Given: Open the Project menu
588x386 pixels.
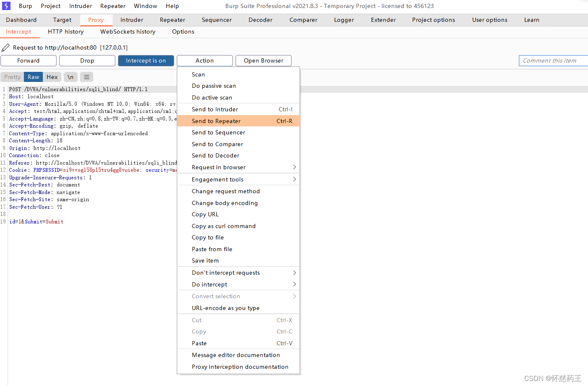Looking at the screenshot, I should [x=50, y=6].
